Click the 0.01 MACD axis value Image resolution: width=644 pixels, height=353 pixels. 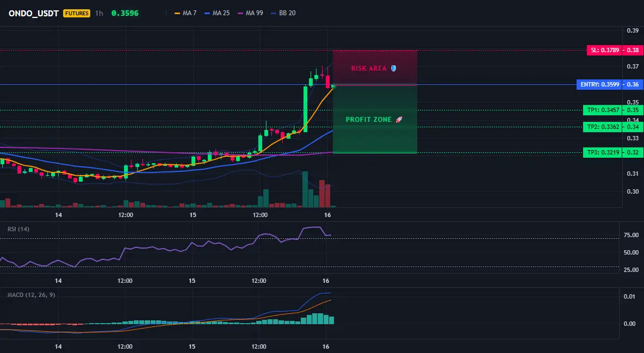629,296
